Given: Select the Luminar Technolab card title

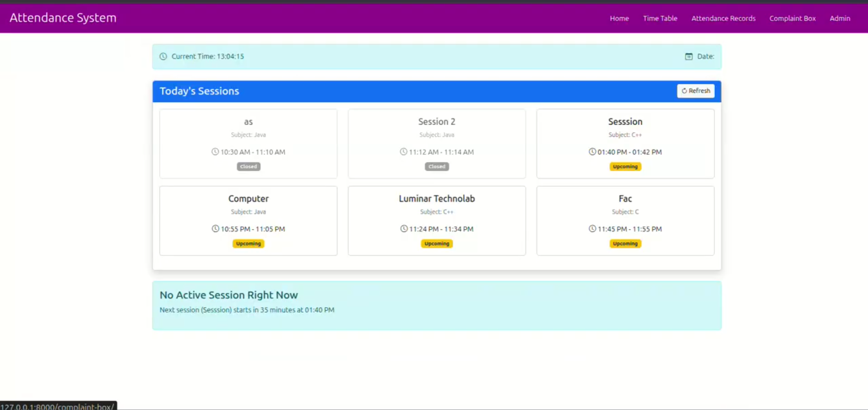Looking at the screenshot, I should pyautogui.click(x=437, y=199).
